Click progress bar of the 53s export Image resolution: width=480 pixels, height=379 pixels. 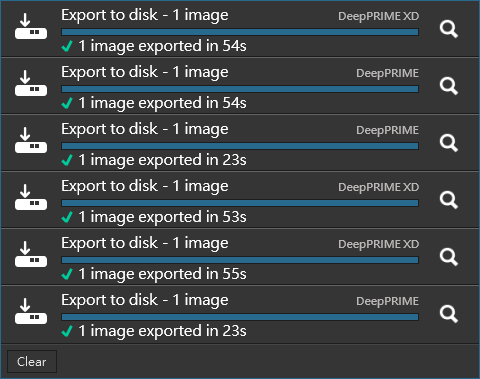point(240,203)
